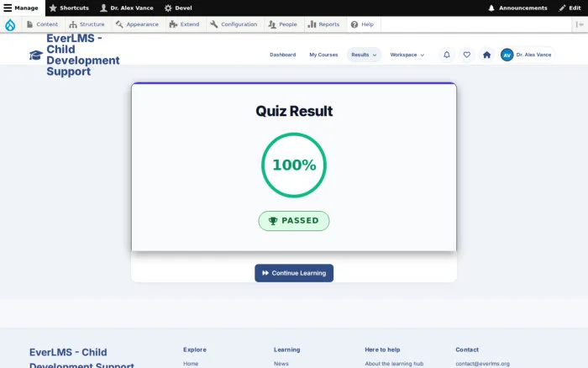Open the Reports admin menu

tap(323, 24)
